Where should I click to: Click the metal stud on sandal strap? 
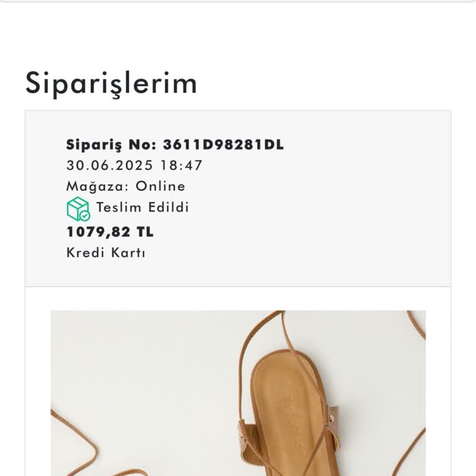pos(332,418)
